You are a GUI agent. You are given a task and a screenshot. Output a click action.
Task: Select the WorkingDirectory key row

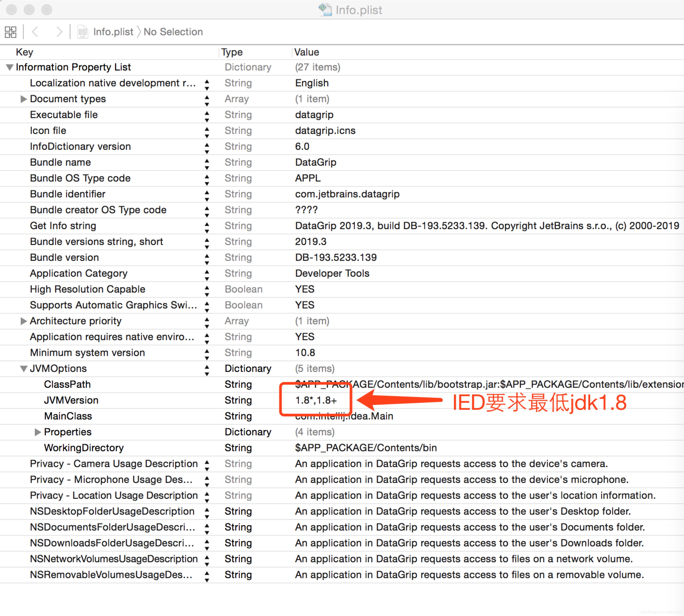point(84,448)
